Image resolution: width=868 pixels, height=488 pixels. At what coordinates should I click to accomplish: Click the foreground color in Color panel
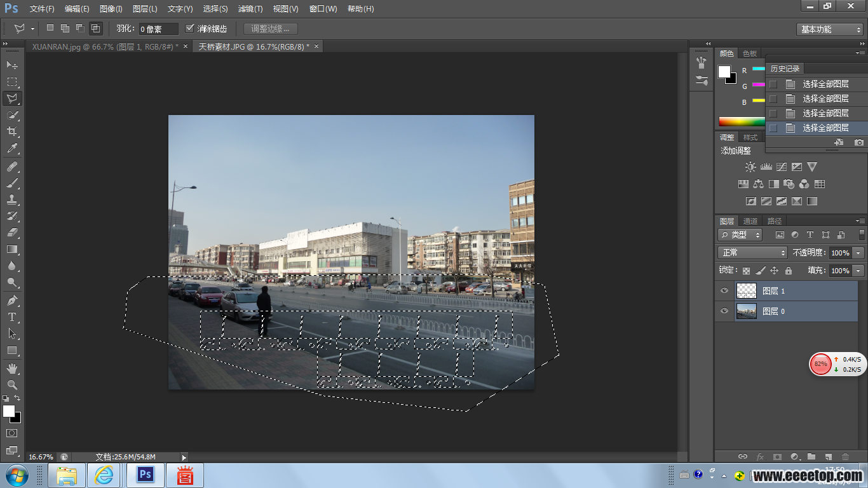click(724, 72)
